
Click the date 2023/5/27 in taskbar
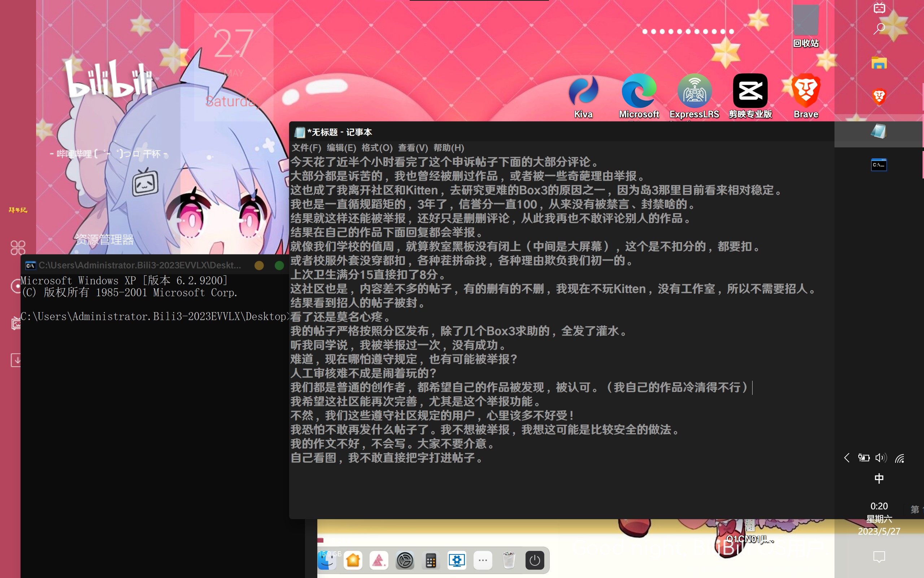pos(879,531)
